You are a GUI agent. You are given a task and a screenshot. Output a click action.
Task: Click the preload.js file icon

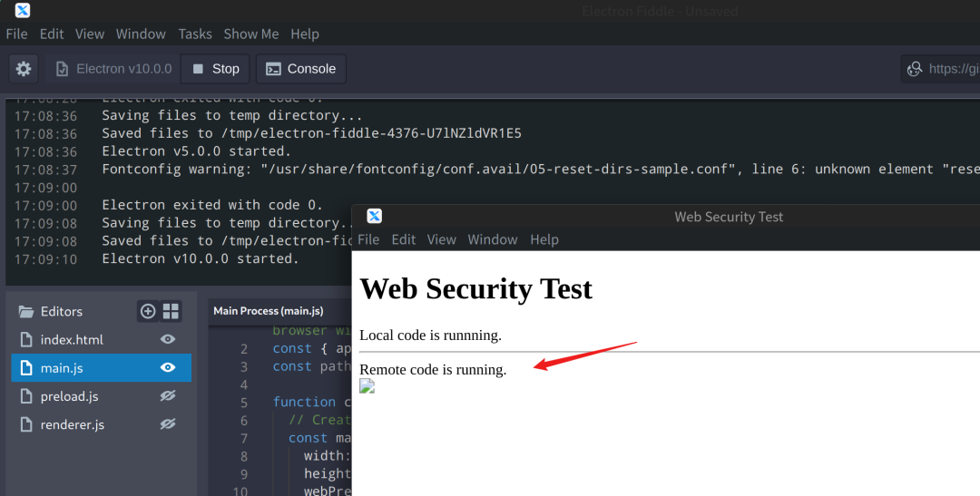tap(25, 396)
